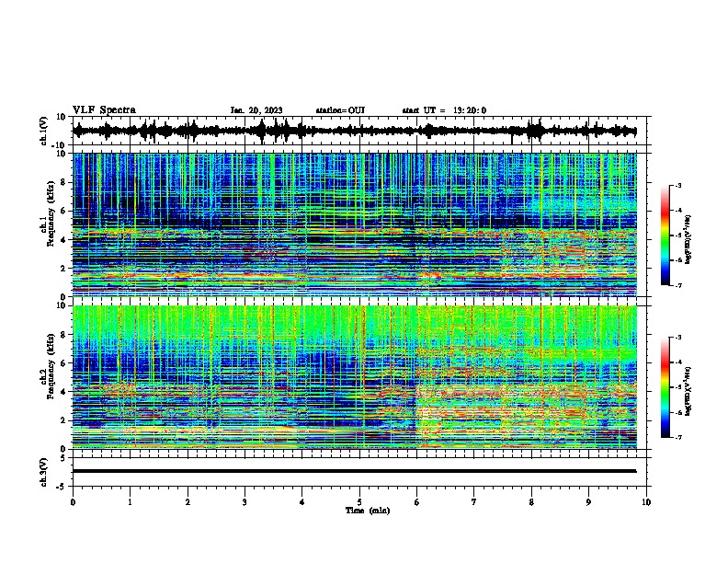Click the "2" kHz tick on ch.2 frequency axis
The width and height of the screenshot is (728, 563).
pos(64,419)
